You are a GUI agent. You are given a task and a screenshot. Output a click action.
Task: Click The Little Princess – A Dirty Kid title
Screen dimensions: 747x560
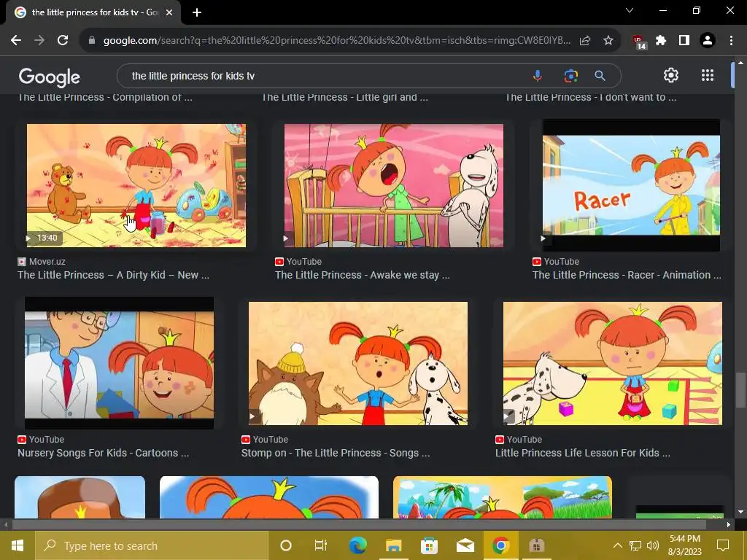[x=113, y=275]
